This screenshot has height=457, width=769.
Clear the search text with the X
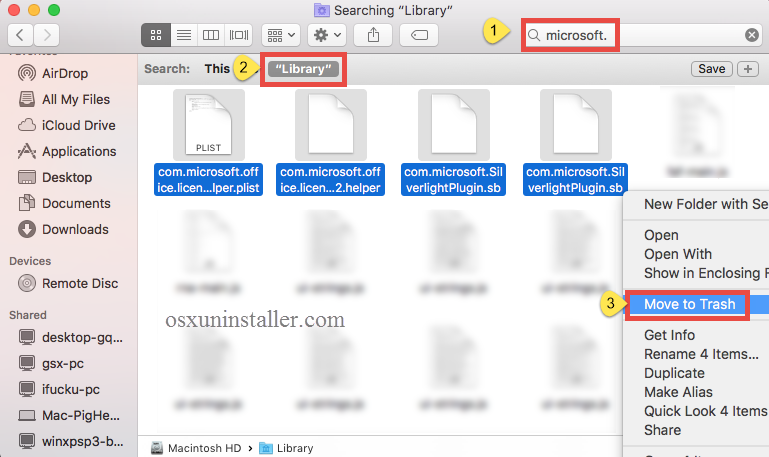751,35
